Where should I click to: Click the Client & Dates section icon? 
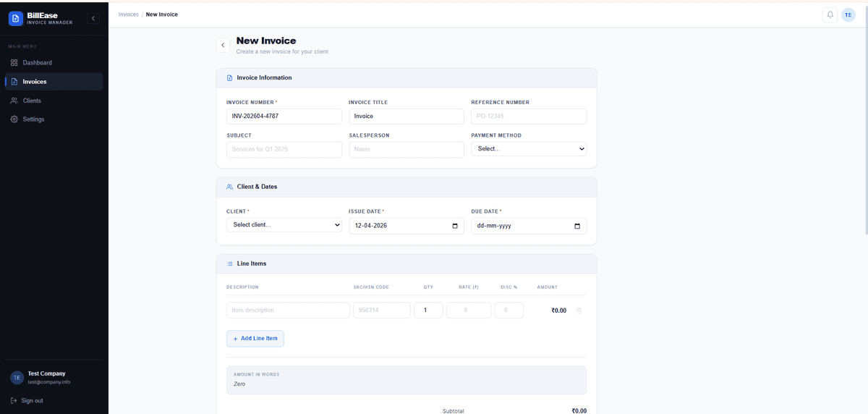pyautogui.click(x=230, y=187)
